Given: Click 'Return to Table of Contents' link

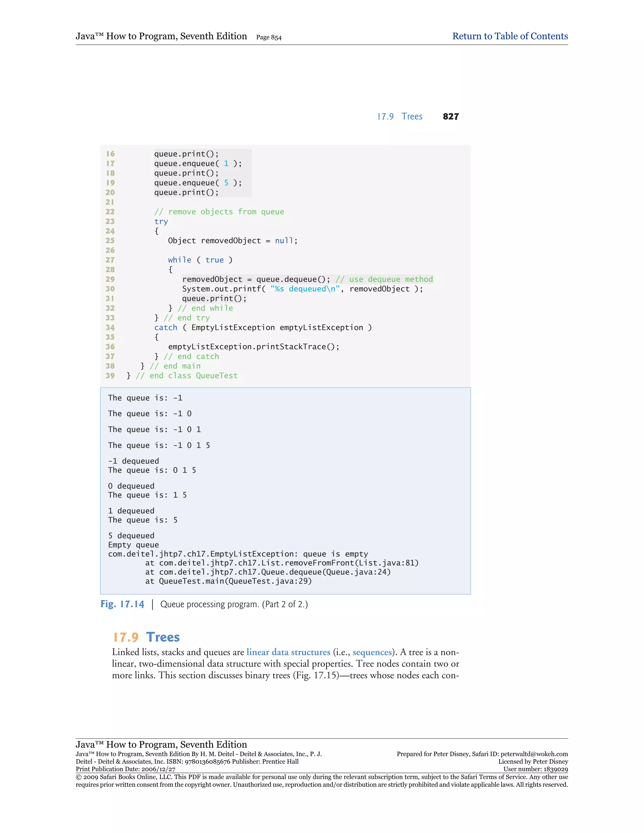Looking at the screenshot, I should (510, 36).
